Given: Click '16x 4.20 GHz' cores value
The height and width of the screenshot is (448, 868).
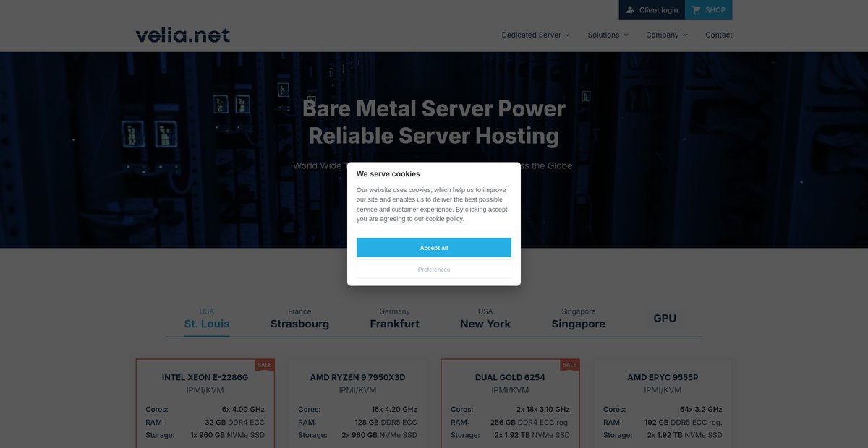Looking at the screenshot, I should pos(393,409).
